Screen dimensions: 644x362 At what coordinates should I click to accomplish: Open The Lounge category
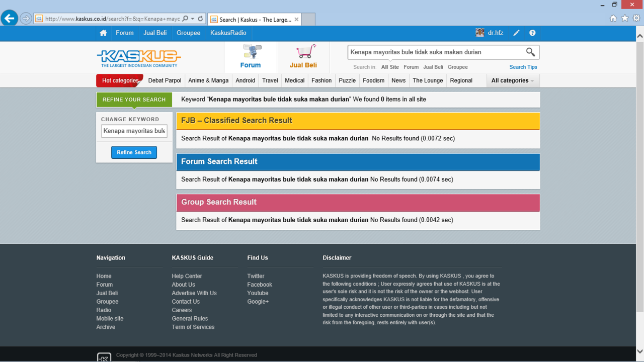428,80
